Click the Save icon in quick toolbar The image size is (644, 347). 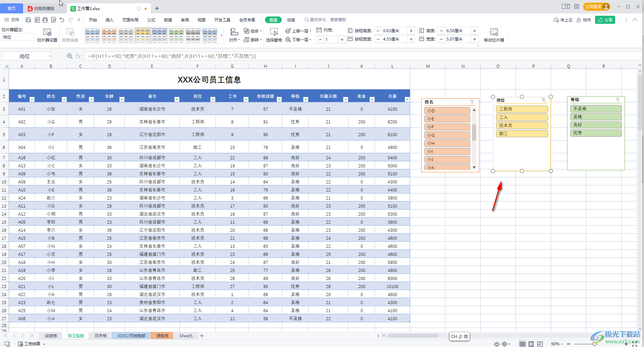[28, 20]
